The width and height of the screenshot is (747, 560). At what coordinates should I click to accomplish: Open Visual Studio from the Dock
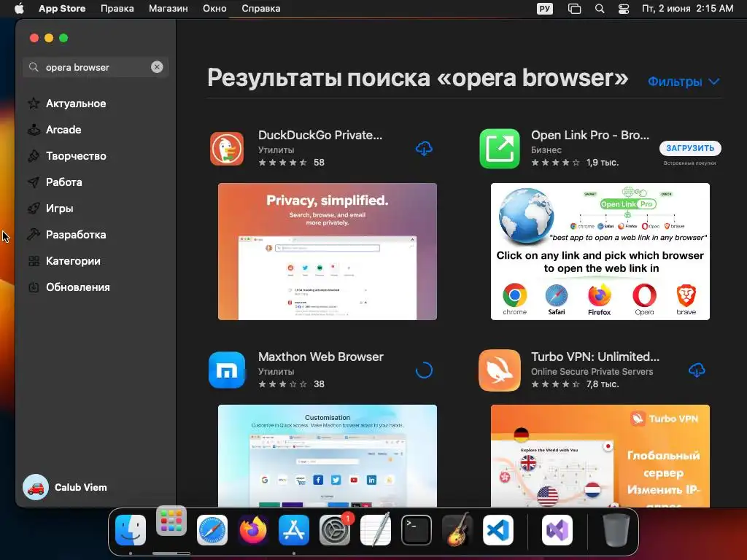[557, 530]
